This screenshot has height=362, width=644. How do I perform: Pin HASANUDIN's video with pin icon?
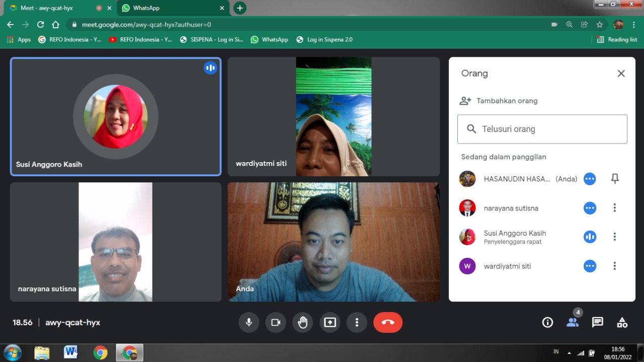pyautogui.click(x=614, y=179)
